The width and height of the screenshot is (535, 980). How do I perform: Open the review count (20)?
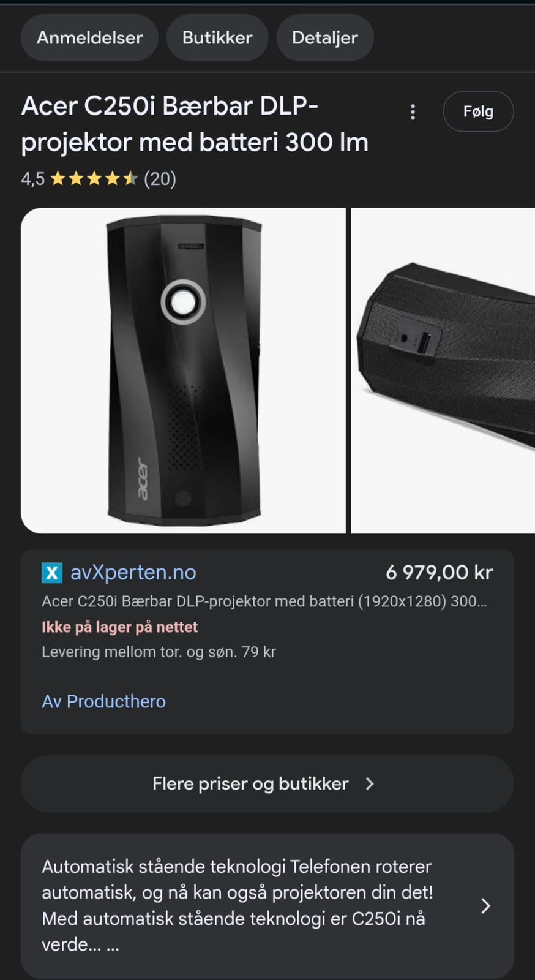pyautogui.click(x=160, y=179)
